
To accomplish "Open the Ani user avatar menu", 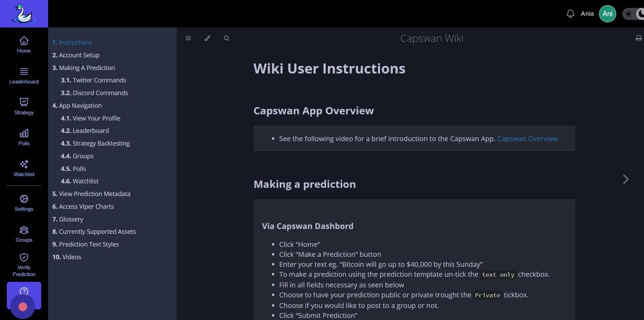I will tap(607, 14).
